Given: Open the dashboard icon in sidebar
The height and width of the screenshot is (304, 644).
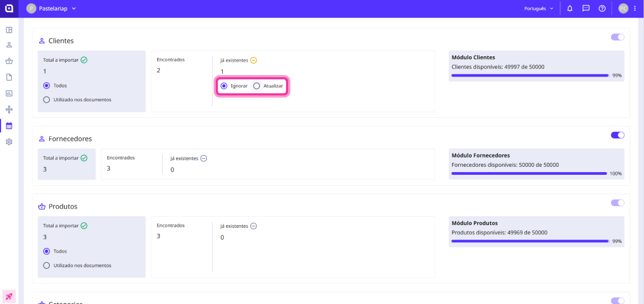Looking at the screenshot, I should [x=9, y=30].
